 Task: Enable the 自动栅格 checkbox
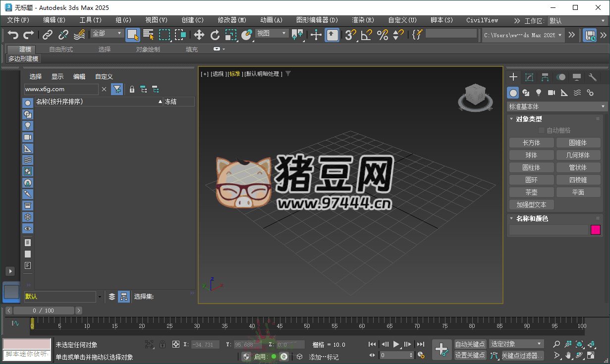coord(541,130)
